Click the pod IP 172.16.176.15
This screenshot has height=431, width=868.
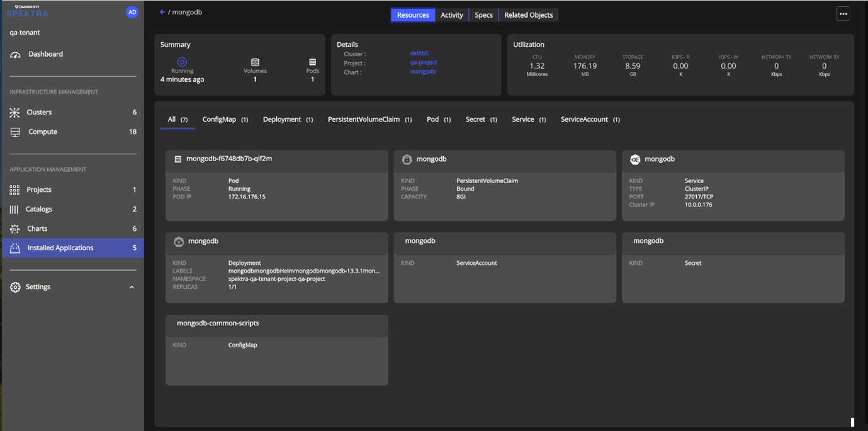(247, 197)
